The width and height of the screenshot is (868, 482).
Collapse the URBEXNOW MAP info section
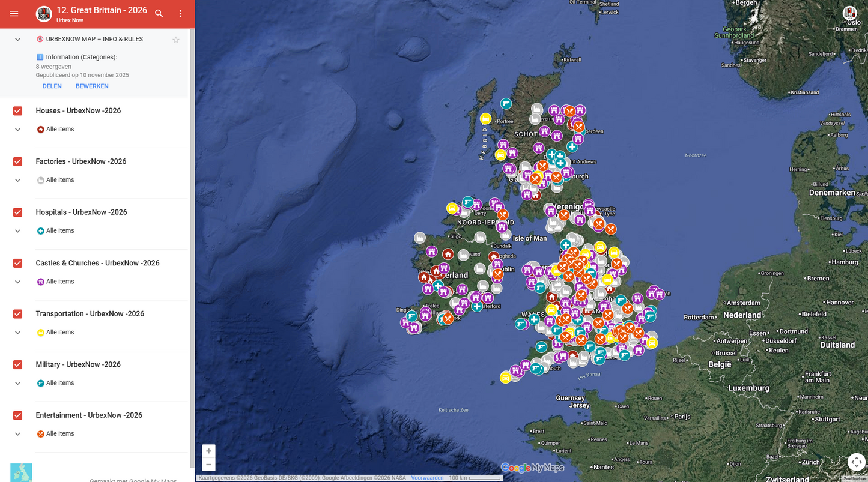pyautogui.click(x=17, y=40)
